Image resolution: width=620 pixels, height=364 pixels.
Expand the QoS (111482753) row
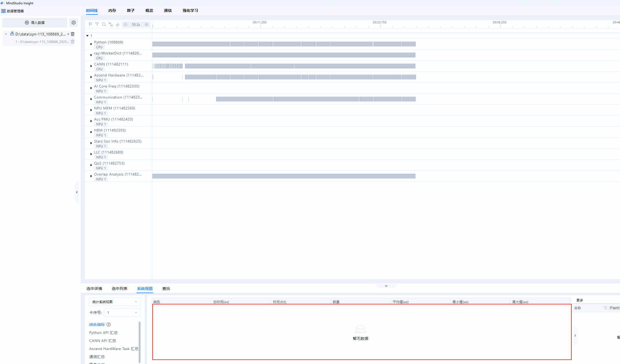(91, 165)
